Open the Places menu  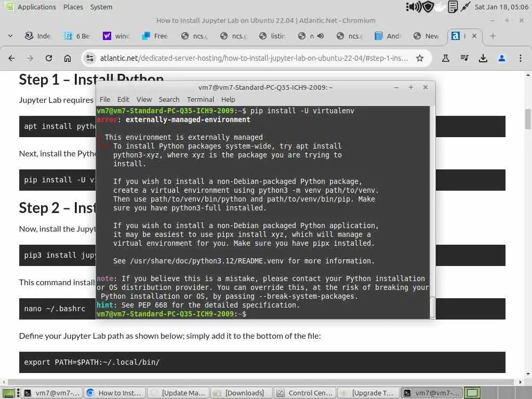coord(73,7)
